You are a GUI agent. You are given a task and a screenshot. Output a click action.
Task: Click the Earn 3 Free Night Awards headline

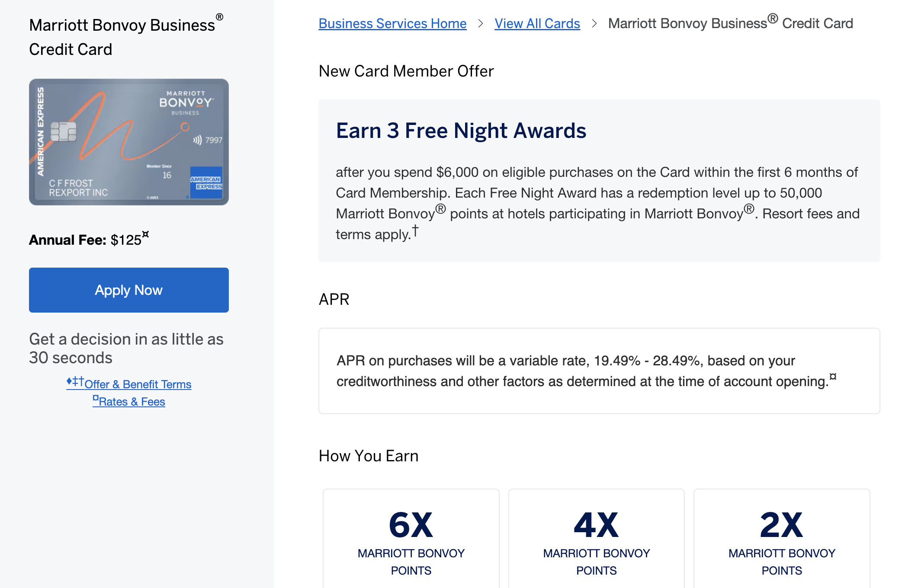tap(461, 131)
